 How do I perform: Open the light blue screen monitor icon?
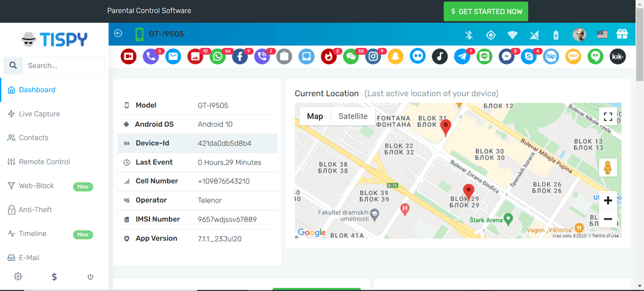coord(306,56)
